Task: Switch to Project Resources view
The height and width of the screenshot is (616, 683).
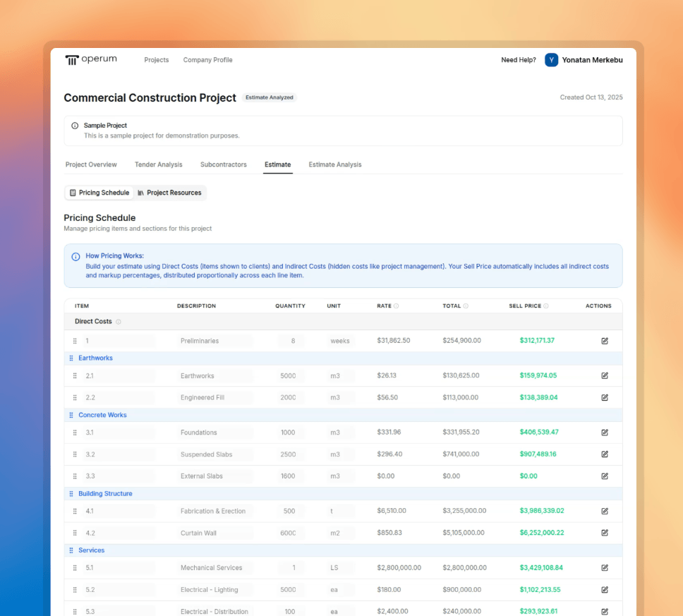Action: 169,193
